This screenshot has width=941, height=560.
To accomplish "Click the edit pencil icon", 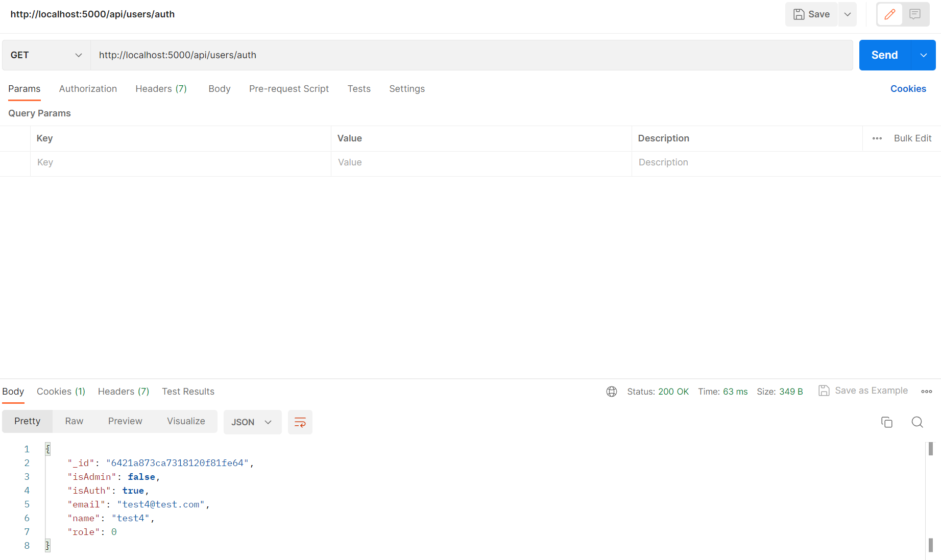I will pyautogui.click(x=889, y=14).
